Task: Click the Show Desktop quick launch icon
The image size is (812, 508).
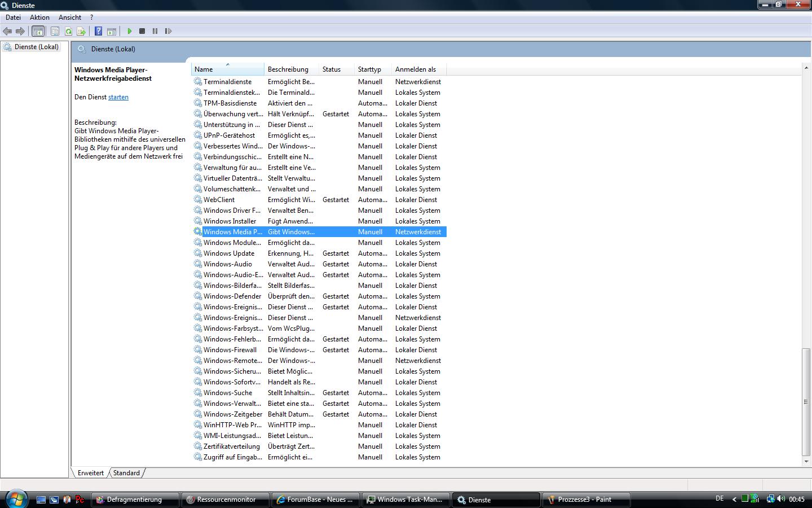Action: (41, 500)
